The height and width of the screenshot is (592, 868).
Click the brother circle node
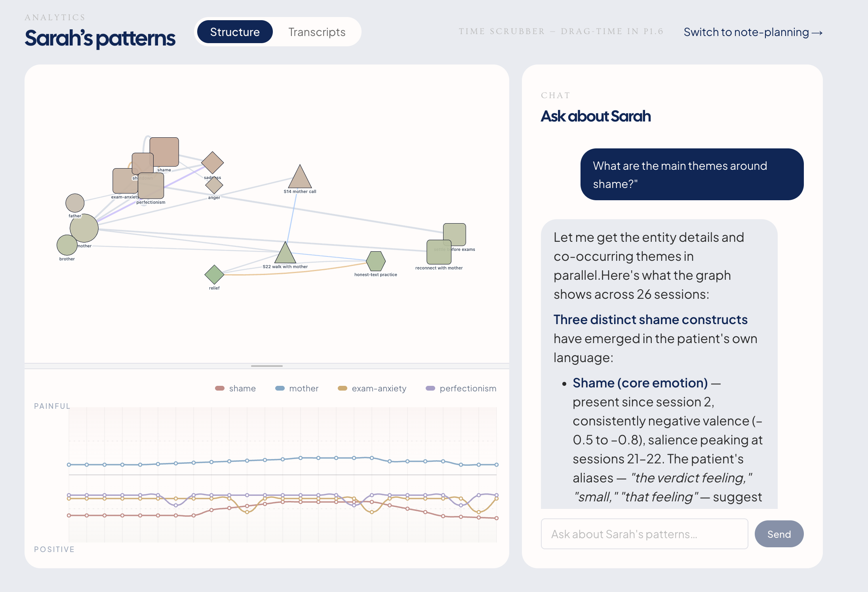coord(67,245)
